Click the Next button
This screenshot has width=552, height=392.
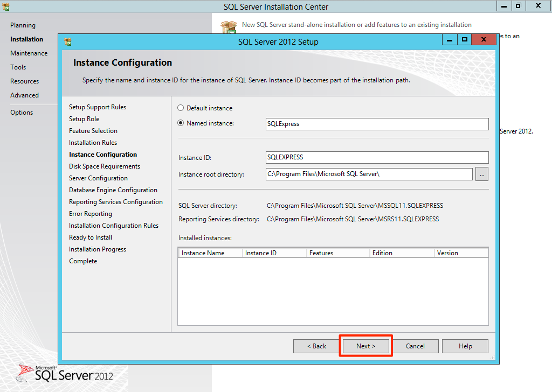click(x=366, y=346)
